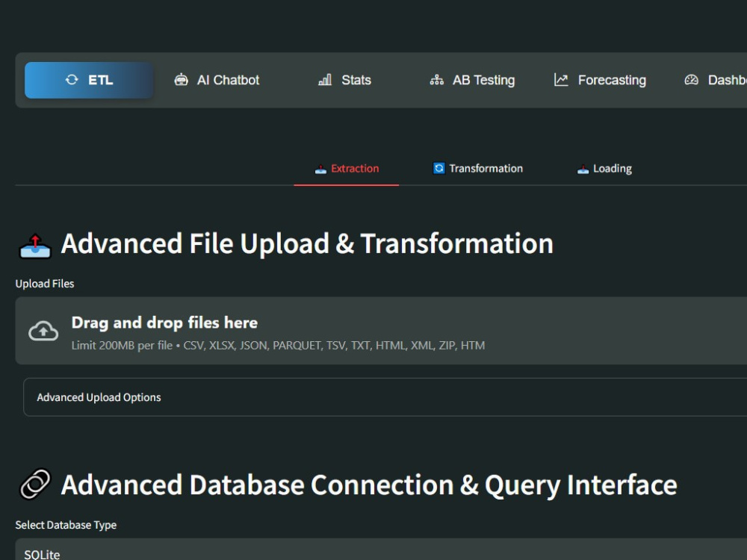The height and width of the screenshot is (560, 747).
Task: Switch to the Transformation sub-tab
Action: point(477,169)
